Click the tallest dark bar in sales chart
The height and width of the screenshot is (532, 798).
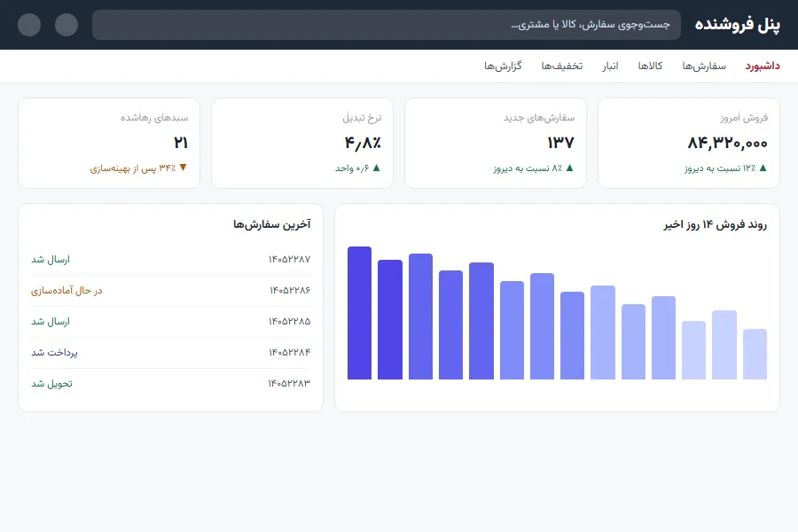359,313
